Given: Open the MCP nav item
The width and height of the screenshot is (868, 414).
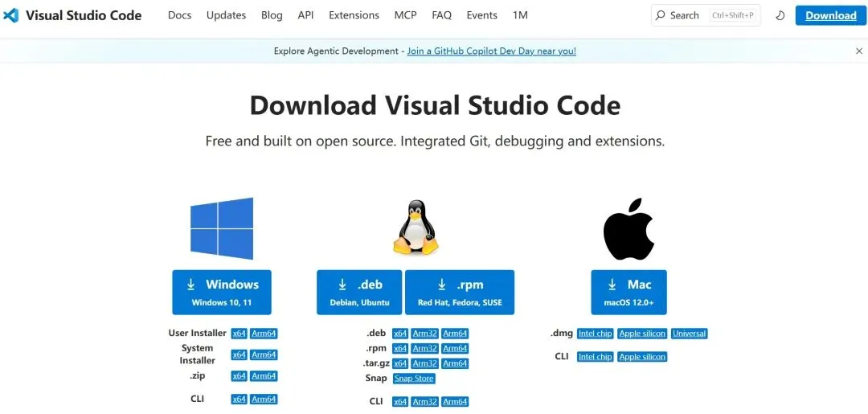Looking at the screenshot, I should coord(406,15).
